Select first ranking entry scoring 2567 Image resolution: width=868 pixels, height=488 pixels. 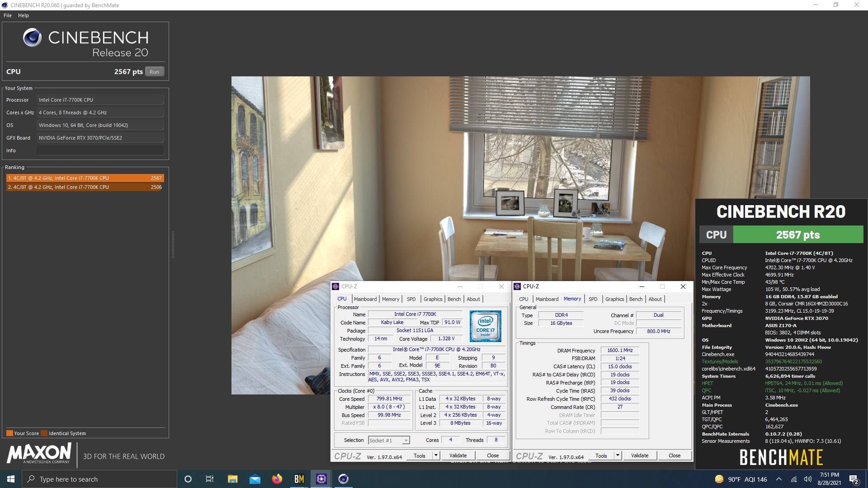(85, 178)
